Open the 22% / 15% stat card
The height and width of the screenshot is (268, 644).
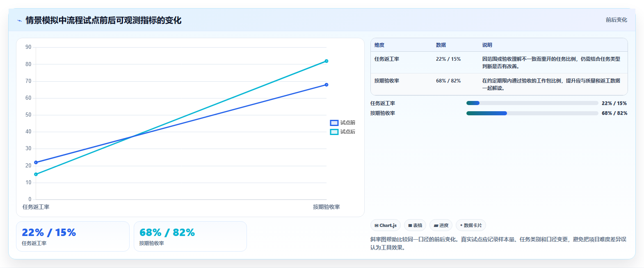point(73,236)
